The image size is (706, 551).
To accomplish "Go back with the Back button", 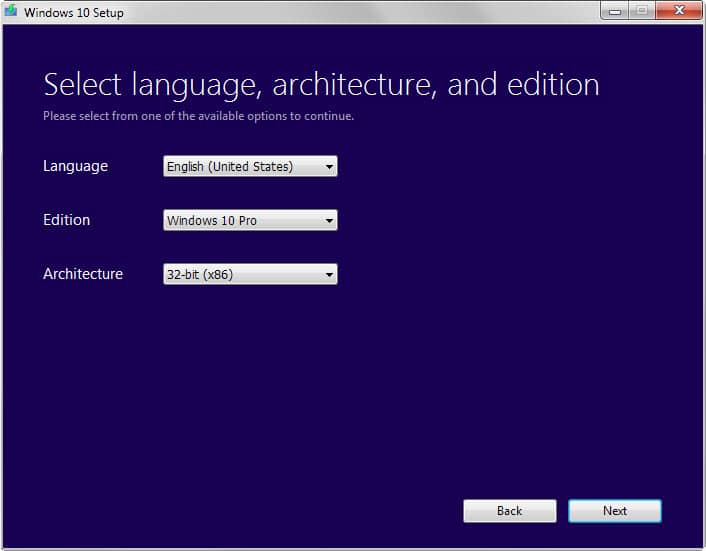I will point(509,511).
